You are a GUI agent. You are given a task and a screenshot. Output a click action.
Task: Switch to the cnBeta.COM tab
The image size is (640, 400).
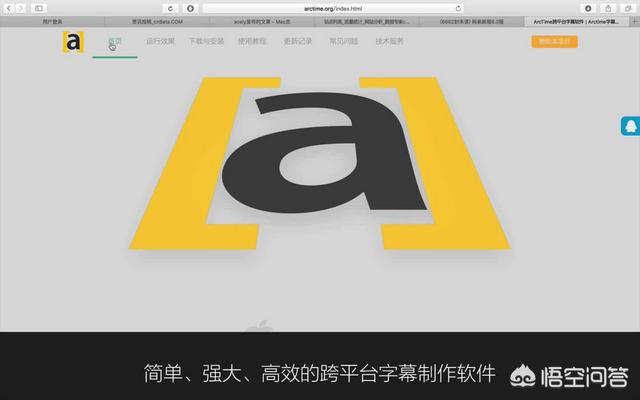tap(157, 22)
